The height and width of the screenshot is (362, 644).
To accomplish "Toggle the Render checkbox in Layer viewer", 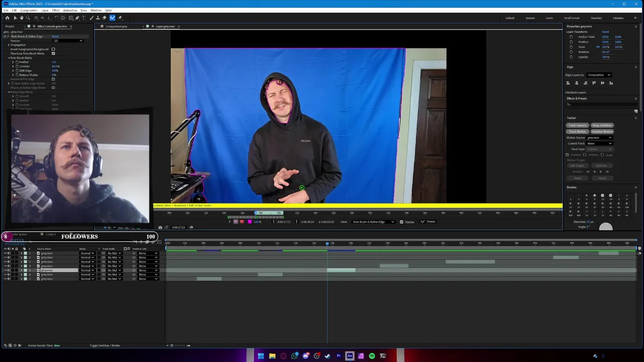I will click(401, 222).
